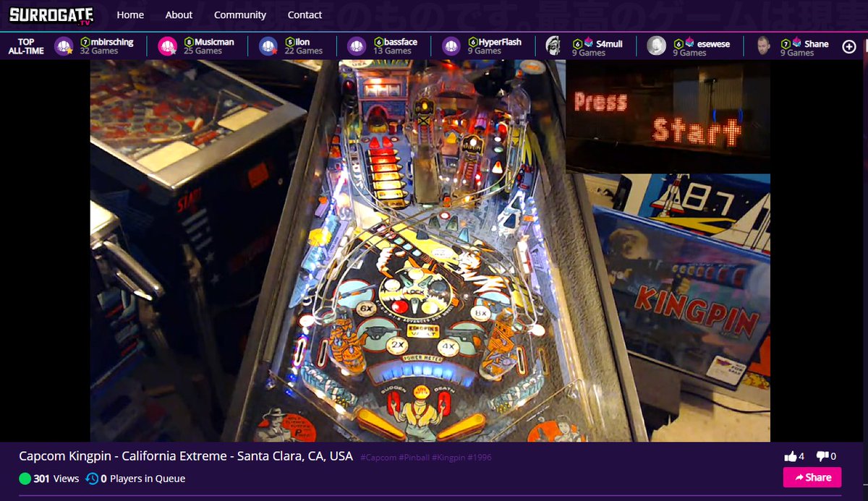
Task: Click Musicman's 25 Games count
Action: point(203,51)
